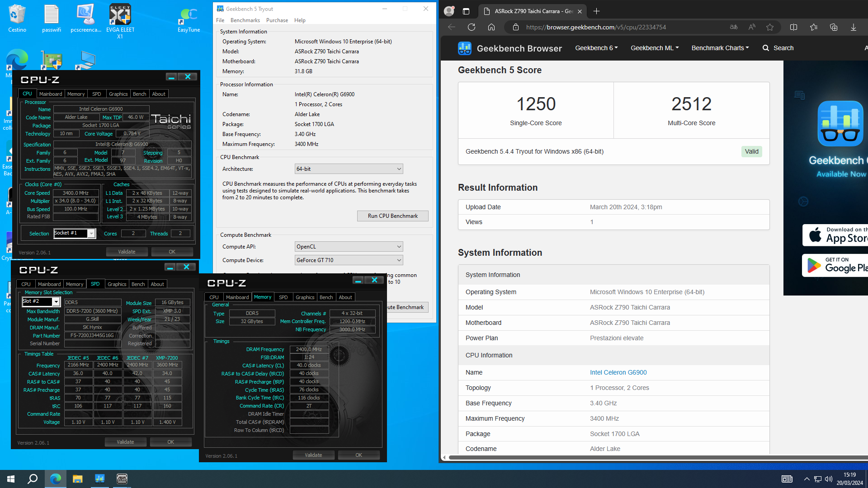The height and width of the screenshot is (488, 868).
Task: Switch to Bench tab in top CPU-Z
Action: pos(140,94)
